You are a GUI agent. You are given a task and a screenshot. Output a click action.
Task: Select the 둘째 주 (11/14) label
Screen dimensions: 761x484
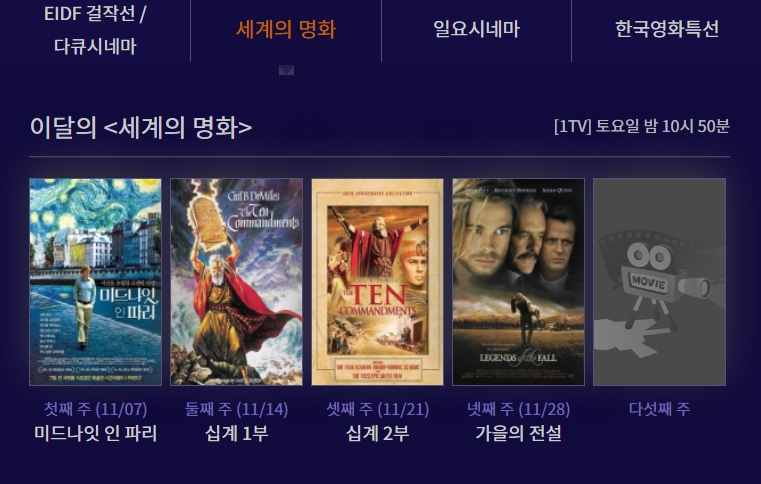coord(236,409)
